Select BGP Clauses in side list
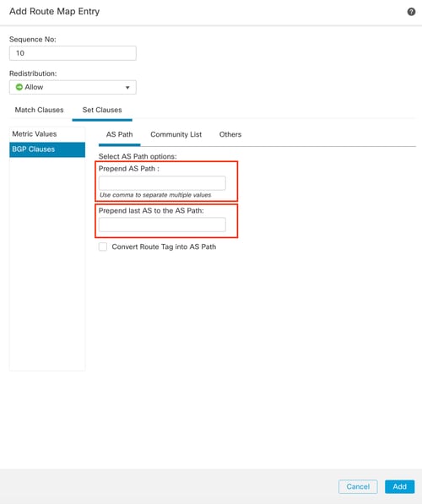Viewport: 422px width, 504px height. click(47, 149)
